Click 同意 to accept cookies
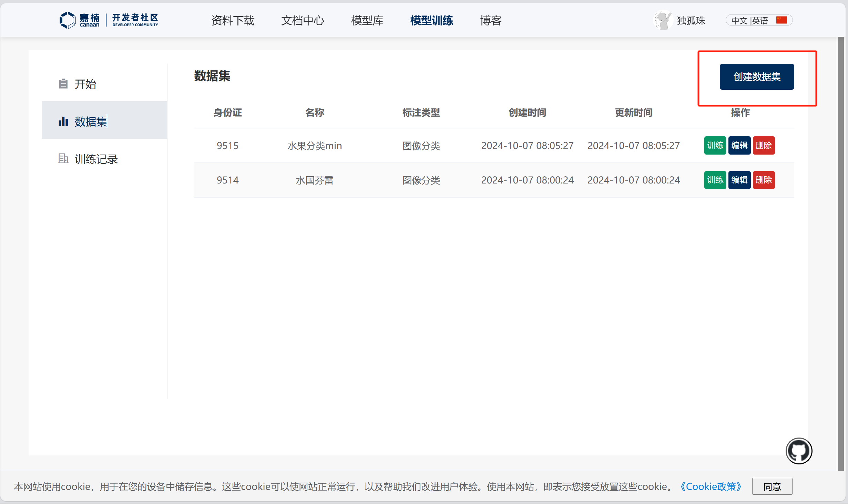 tap(772, 486)
